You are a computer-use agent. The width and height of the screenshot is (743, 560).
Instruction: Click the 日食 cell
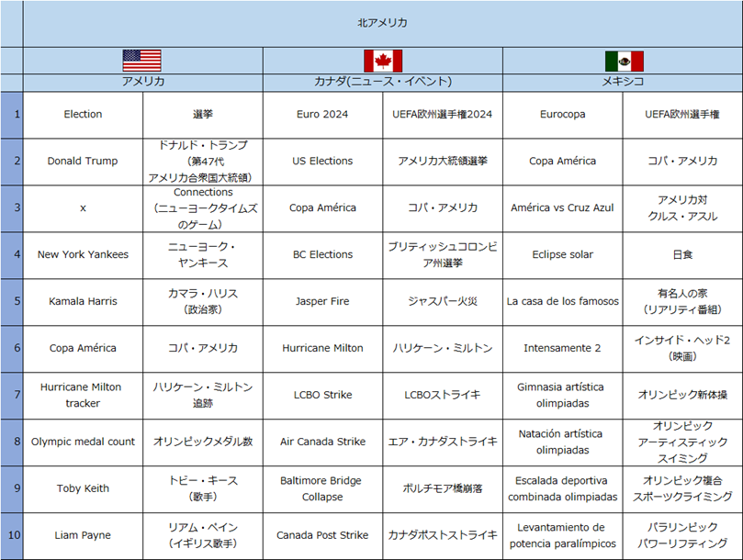[x=682, y=254]
